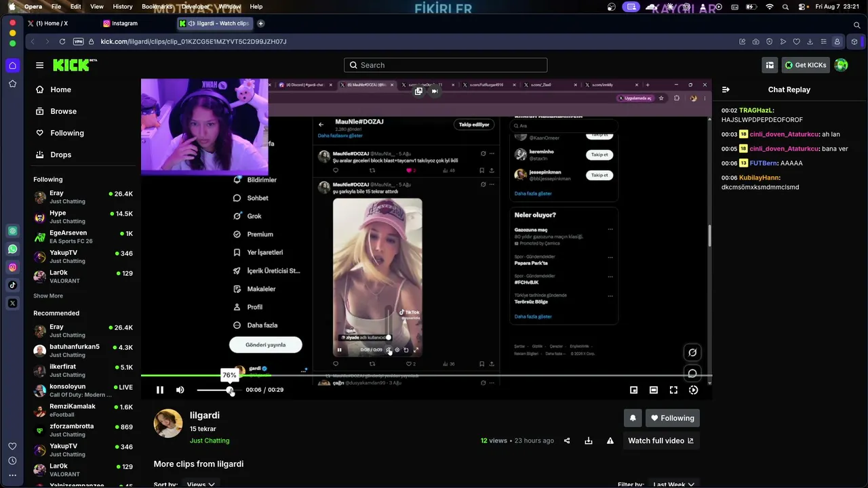Click the Get KICKs button
Image resolution: width=868 pixels, height=488 pixels.
806,65
